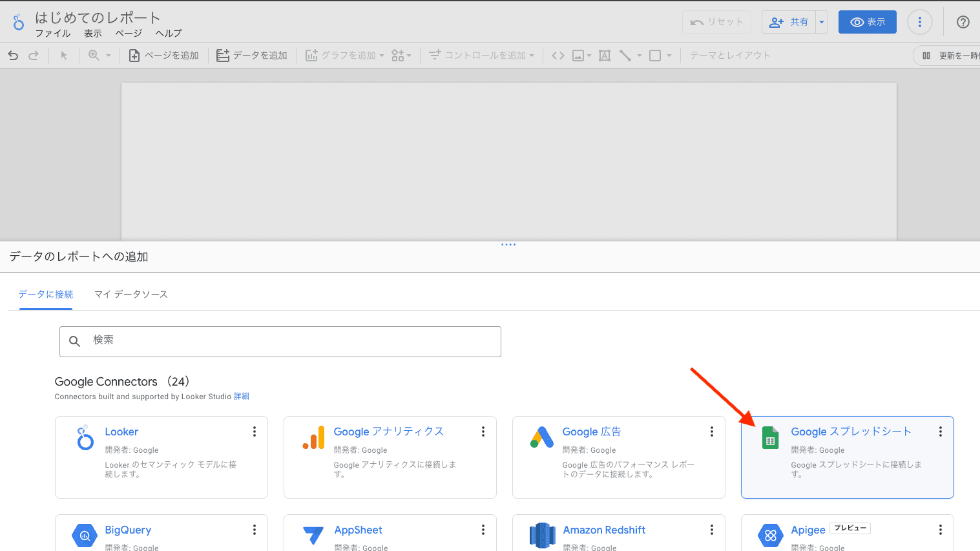980x551 pixels.
Task: Switch to マイ データソース tab
Action: (131, 295)
